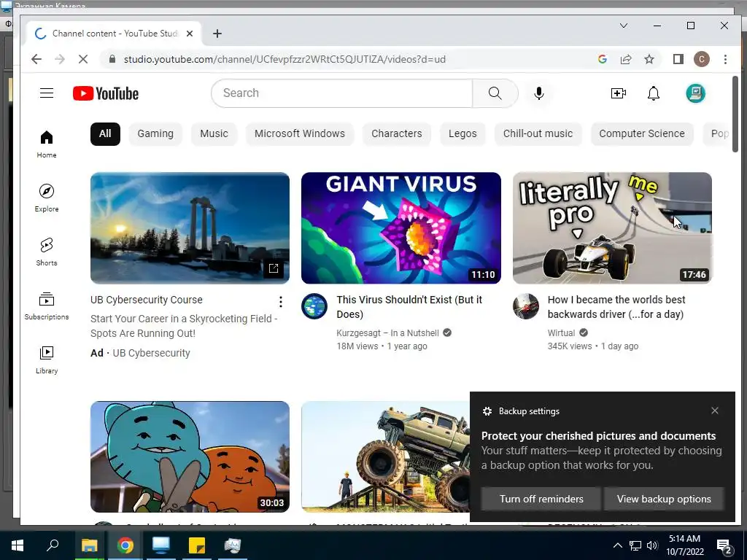Click the search magnifier button
747x560 pixels.
(x=495, y=93)
